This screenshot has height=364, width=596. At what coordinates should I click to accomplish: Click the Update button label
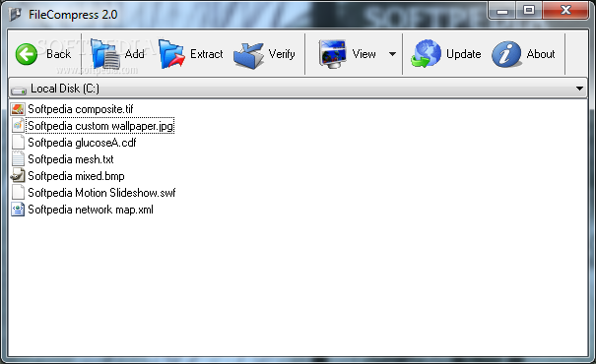pos(464,54)
